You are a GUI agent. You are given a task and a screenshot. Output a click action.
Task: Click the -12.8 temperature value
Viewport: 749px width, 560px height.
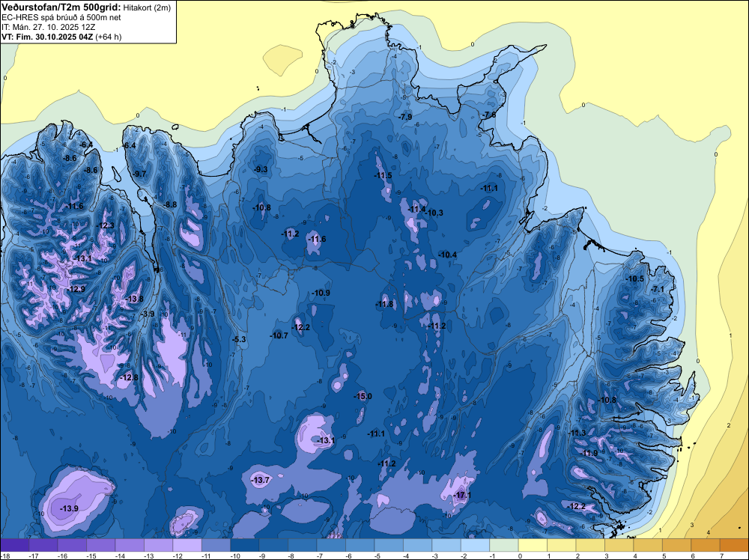pyautogui.click(x=129, y=377)
